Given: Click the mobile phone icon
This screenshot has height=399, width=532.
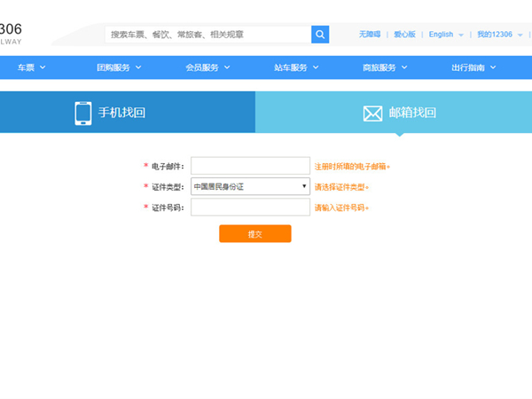Looking at the screenshot, I should tap(83, 113).
